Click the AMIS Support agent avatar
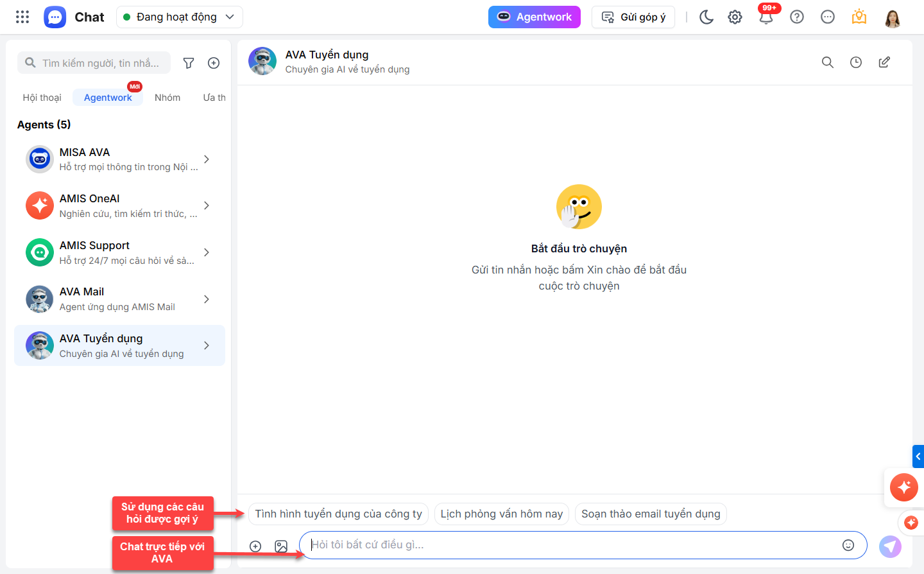924x574 pixels. pos(40,252)
